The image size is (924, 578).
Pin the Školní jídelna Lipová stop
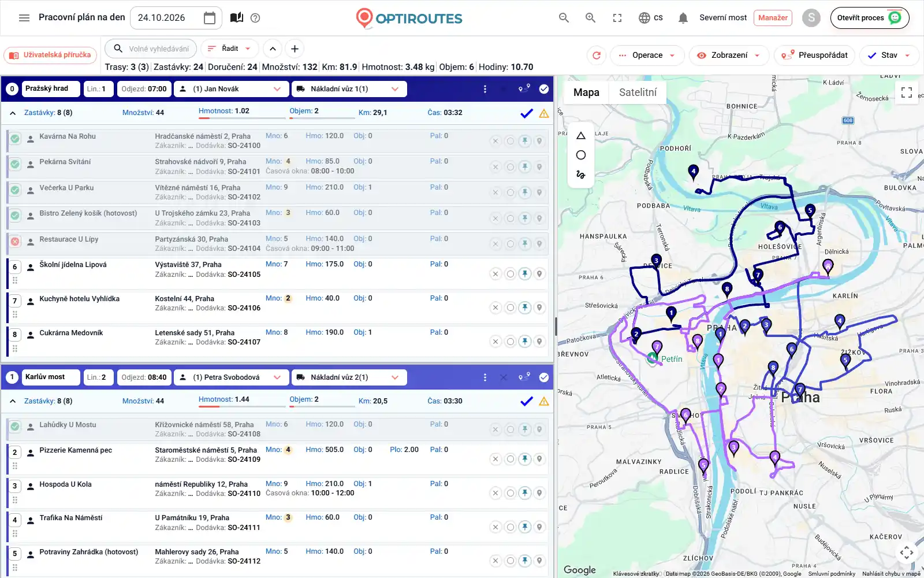click(x=524, y=274)
